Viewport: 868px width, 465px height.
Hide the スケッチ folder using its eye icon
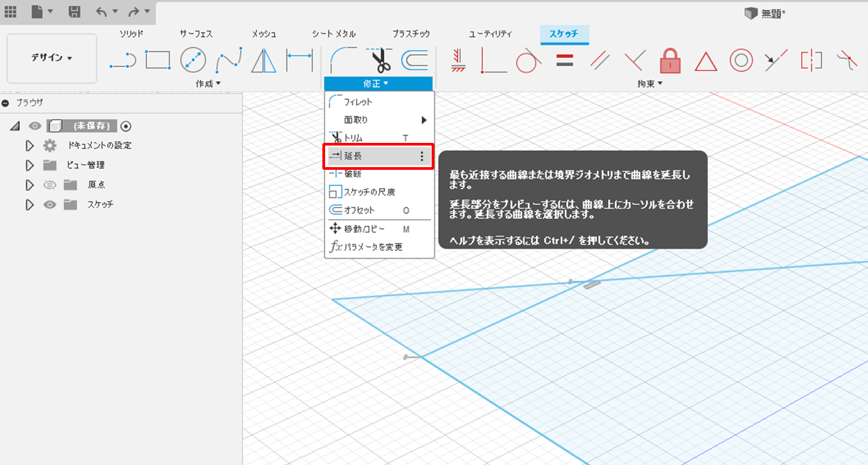coord(50,204)
